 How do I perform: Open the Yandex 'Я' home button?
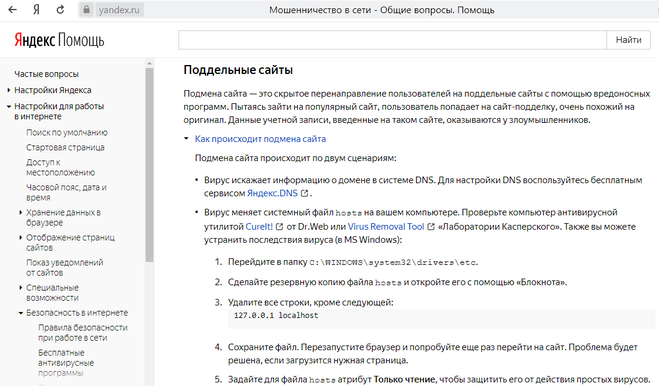pyautogui.click(x=37, y=10)
